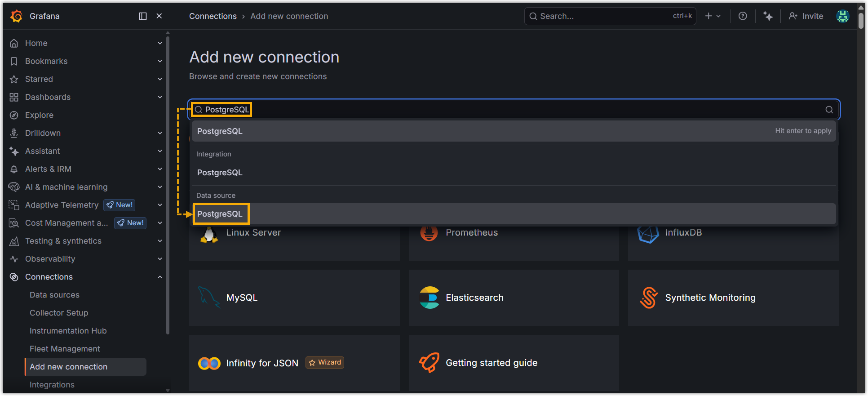Click the Invite button
Viewport: 868px width, 396px height.
[806, 16]
